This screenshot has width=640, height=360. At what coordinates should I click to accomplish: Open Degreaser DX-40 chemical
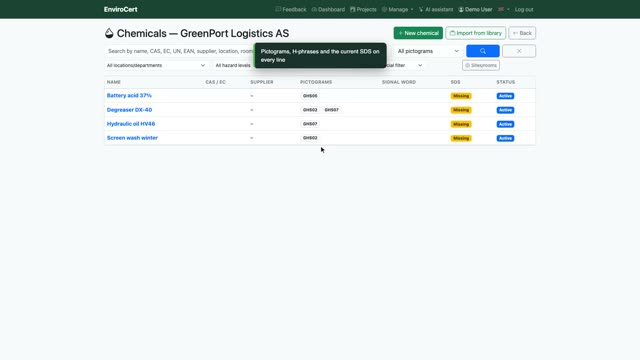click(x=129, y=110)
